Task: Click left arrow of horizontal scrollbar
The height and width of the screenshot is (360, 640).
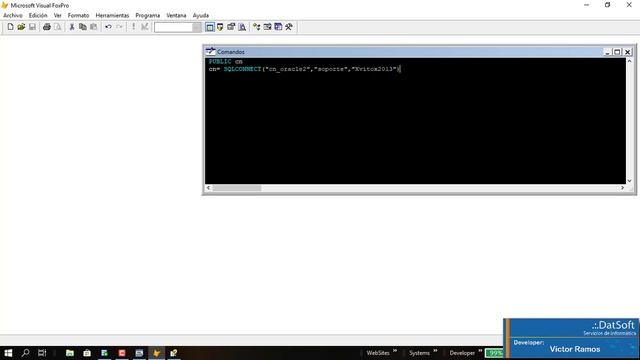Action: click(209, 188)
